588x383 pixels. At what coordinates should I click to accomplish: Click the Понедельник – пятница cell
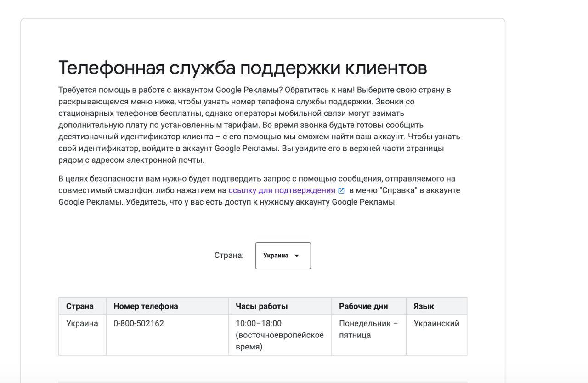tap(368, 329)
